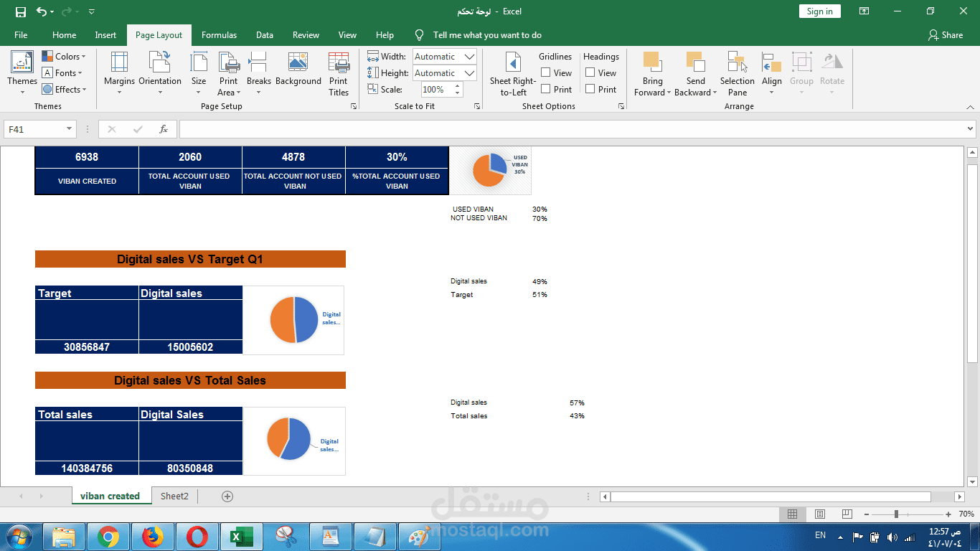The height and width of the screenshot is (551, 980).
Task: Enable Gridlines View checkbox
Action: pyautogui.click(x=546, y=72)
